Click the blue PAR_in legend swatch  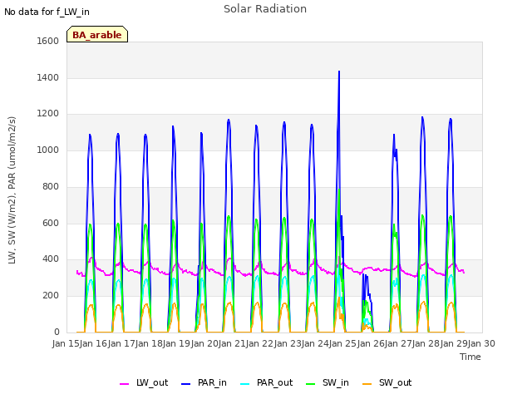click(x=186, y=384)
